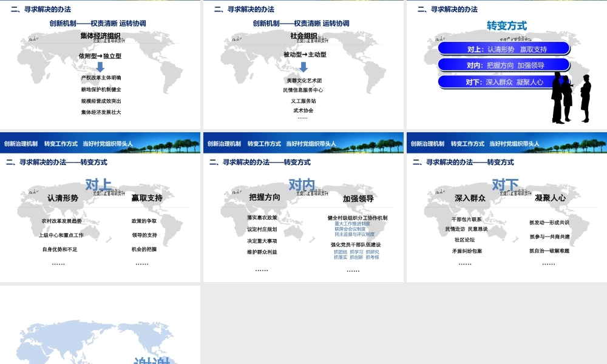Screen dimensions: 607x364
Task: Click the blue down arrow under 依附型→独立型
Action: 100,67
